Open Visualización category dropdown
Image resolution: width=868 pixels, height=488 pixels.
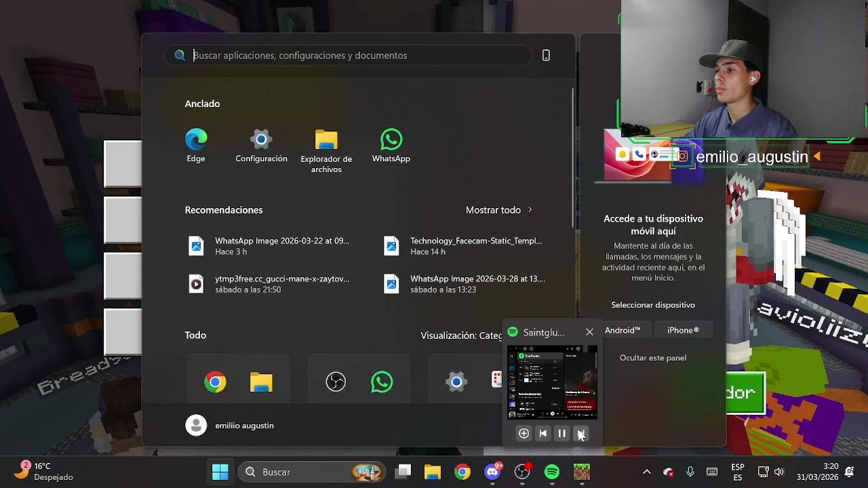461,335
